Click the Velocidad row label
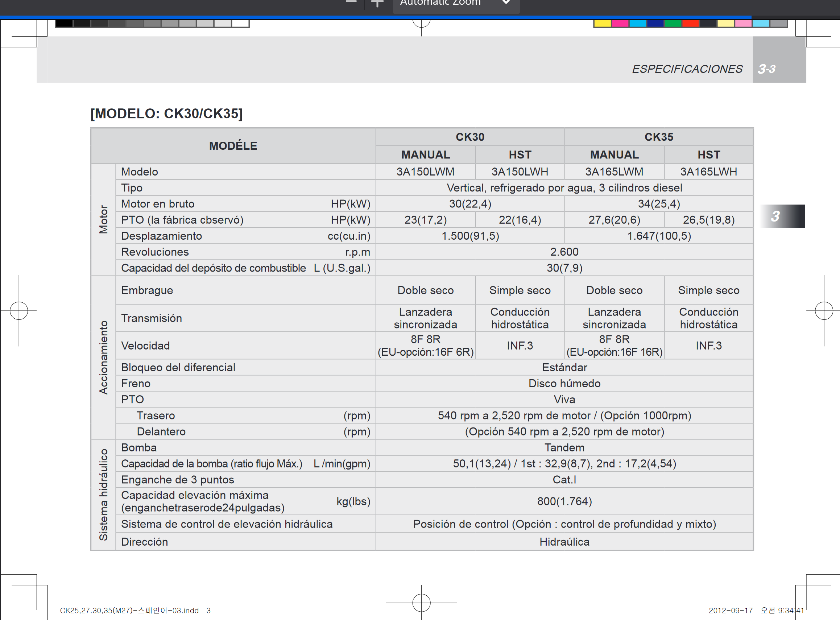 [145, 346]
